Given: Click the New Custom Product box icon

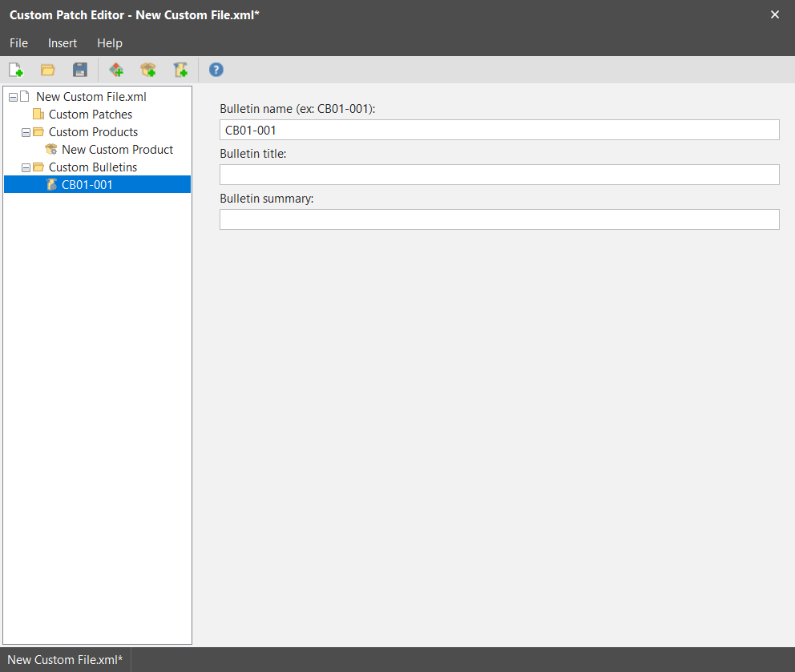Looking at the screenshot, I should (x=51, y=150).
